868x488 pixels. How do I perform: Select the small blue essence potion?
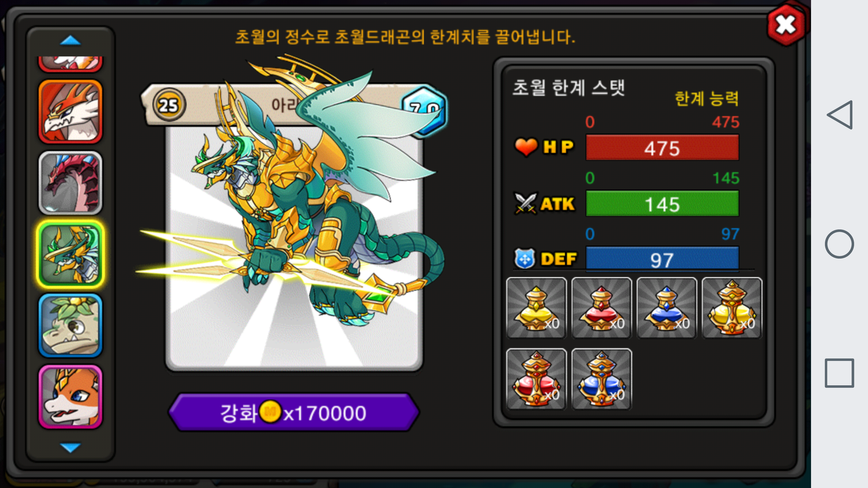(x=667, y=308)
